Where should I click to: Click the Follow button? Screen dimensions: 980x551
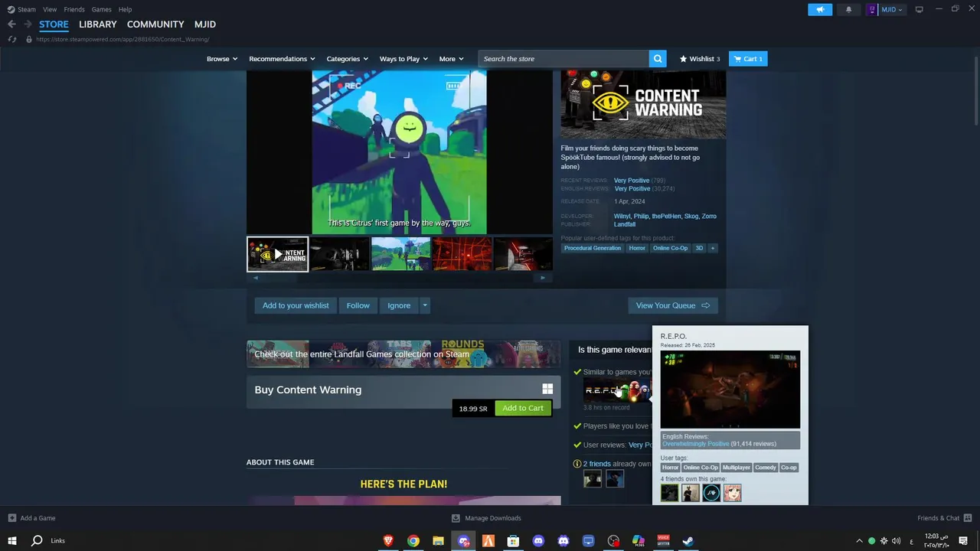[x=358, y=305]
